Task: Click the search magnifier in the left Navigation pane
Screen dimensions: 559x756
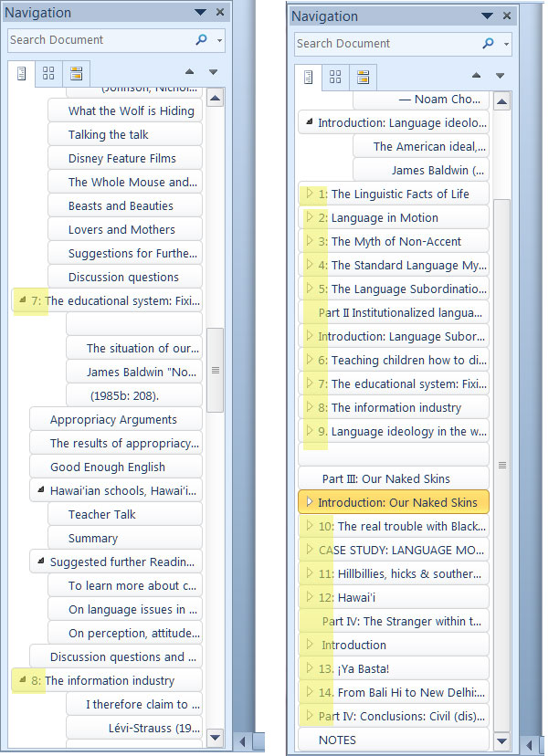Action: [x=201, y=39]
